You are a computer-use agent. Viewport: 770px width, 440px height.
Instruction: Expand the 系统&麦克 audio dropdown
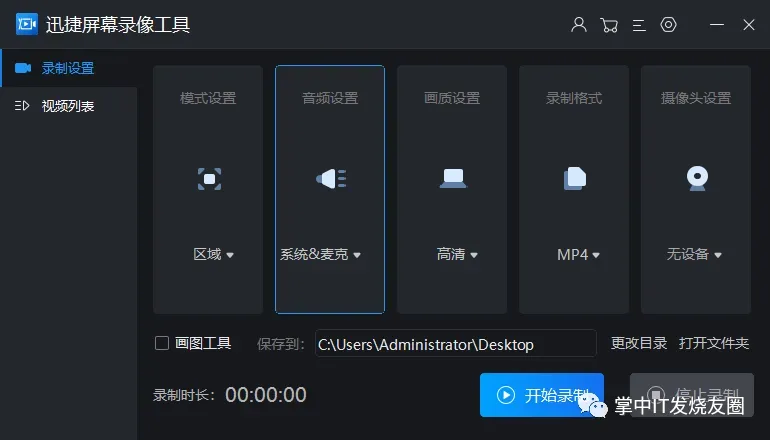coord(320,254)
